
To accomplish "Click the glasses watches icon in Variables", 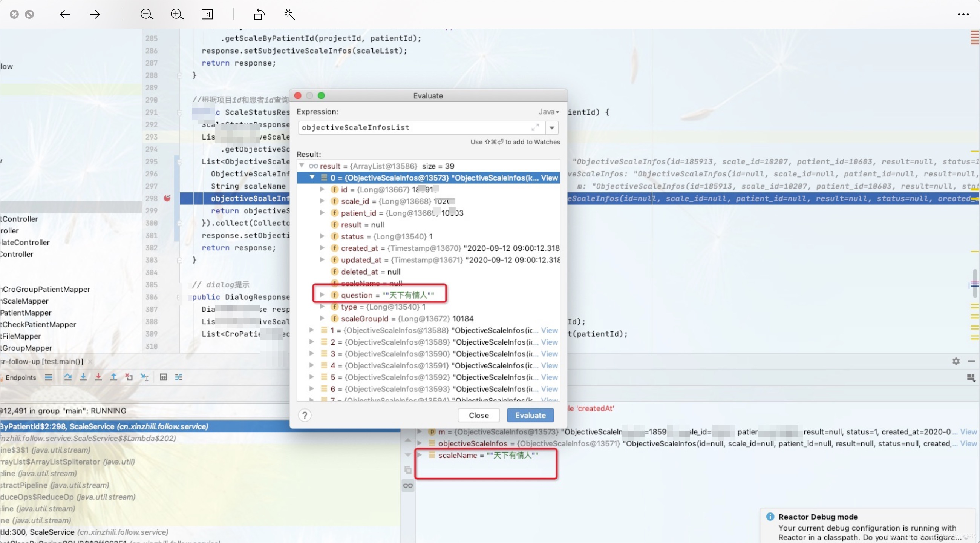I will [408, 486].
